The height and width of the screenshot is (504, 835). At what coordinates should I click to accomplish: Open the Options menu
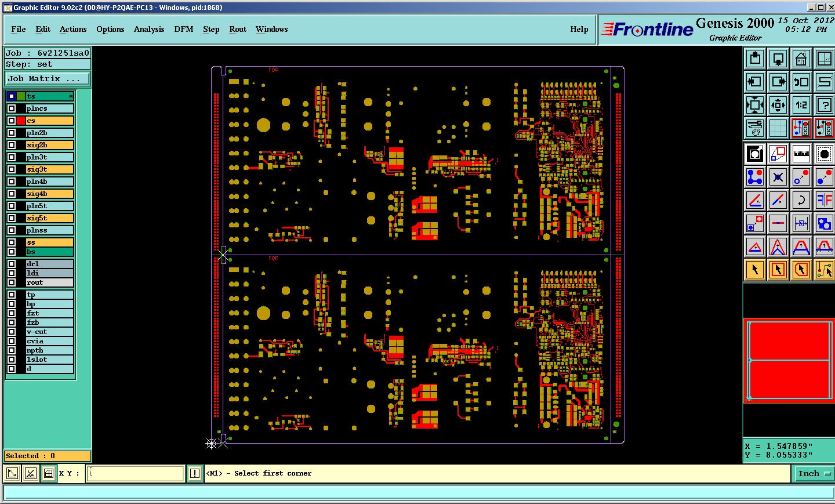tap(110, 29)
